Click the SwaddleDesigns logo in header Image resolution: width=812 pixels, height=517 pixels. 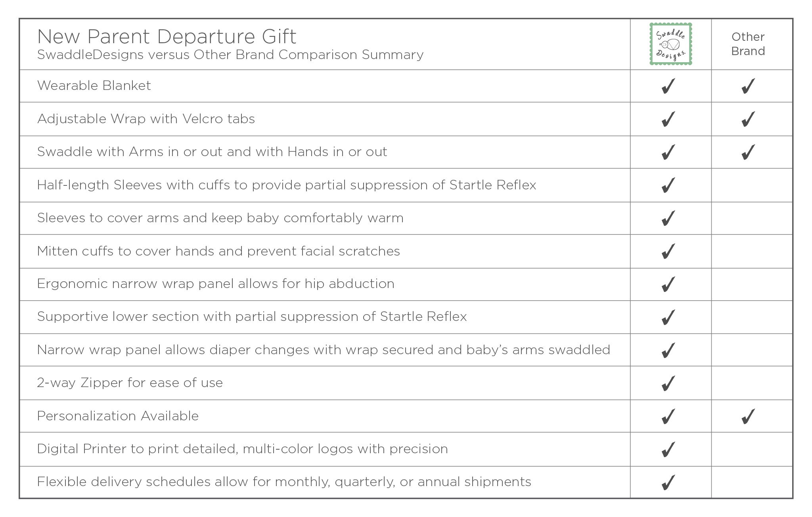point(670,44)
